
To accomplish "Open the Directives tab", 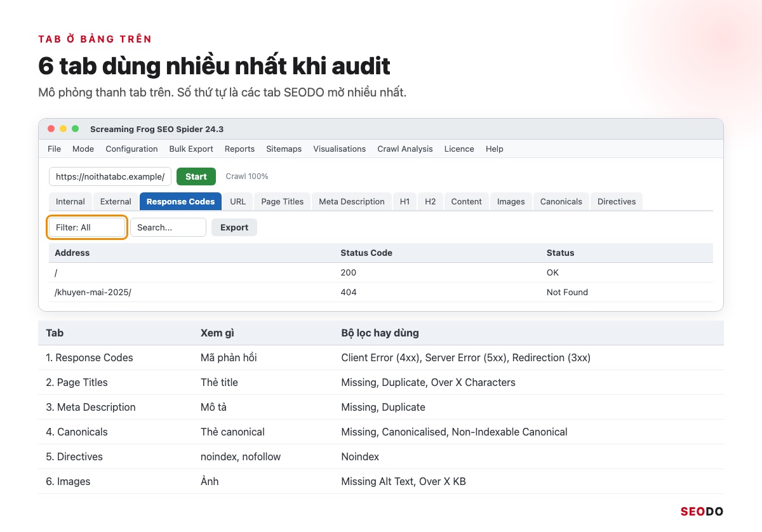I will point(617,201).
